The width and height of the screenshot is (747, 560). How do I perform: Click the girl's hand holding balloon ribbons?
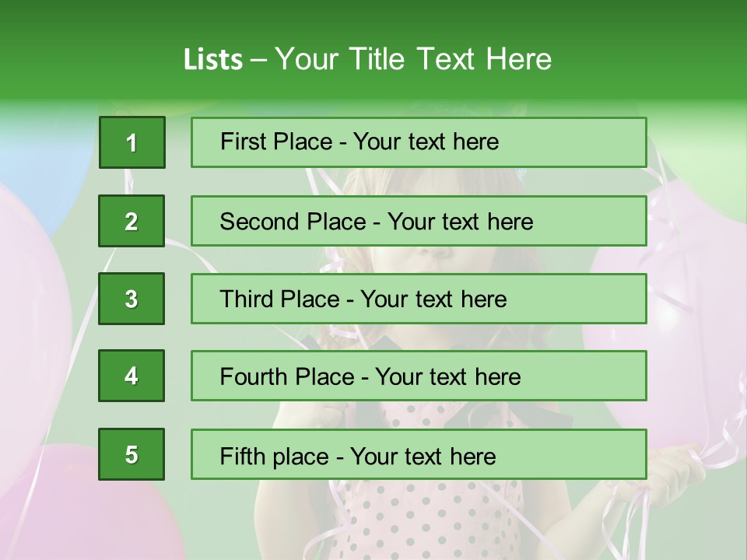[x=671, y=467]
